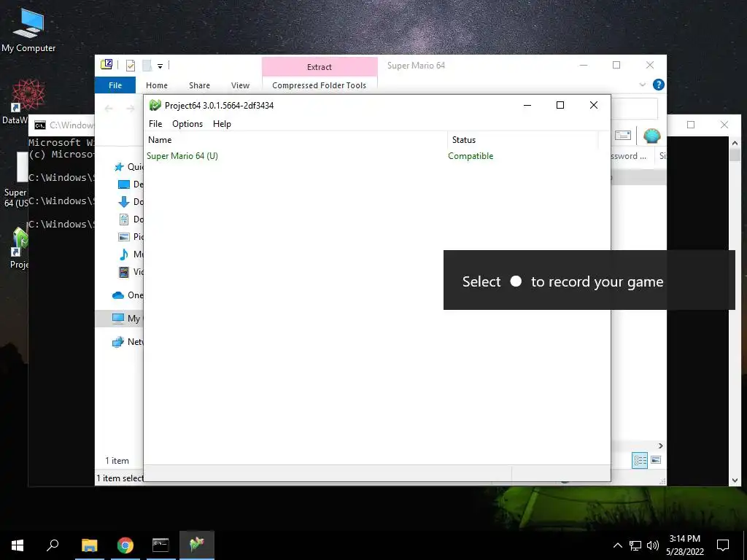Close the Super Mario 64 Explorer window
The width and height of the screenshot is (747, 560).
(650, 65)
